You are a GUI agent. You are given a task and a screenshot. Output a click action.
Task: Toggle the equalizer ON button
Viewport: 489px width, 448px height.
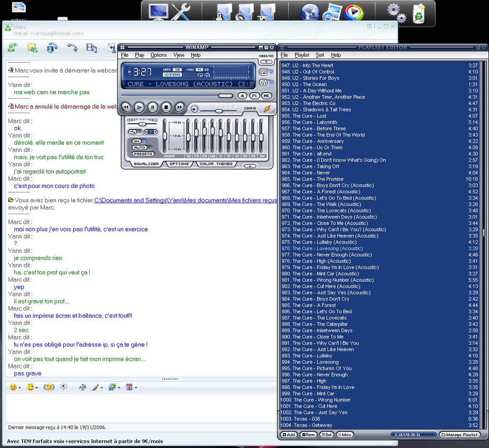coord(137,141)
